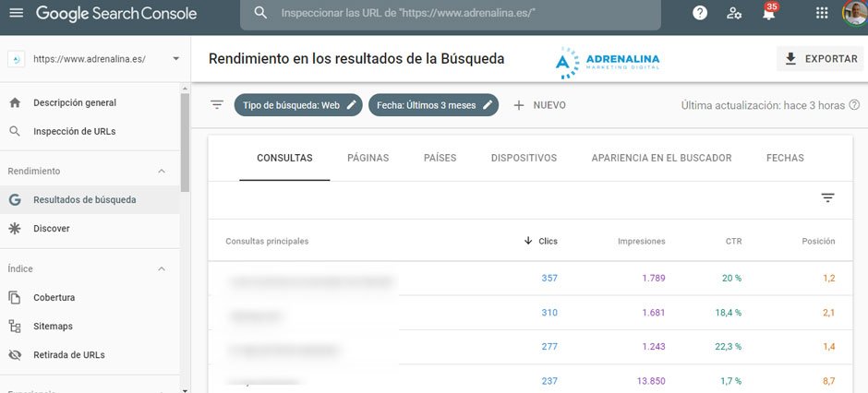Click the home icon beside Descripción general
Screen dimensions: 868x393
pos(15,102)
